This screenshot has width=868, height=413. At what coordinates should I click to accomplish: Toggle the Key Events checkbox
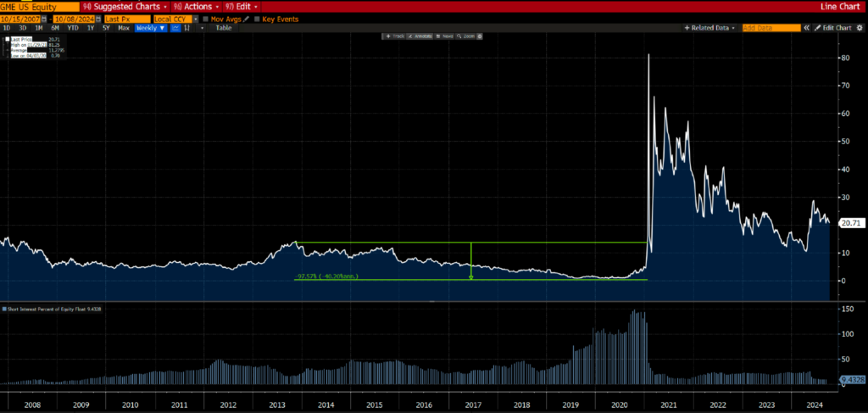(257, 18)
